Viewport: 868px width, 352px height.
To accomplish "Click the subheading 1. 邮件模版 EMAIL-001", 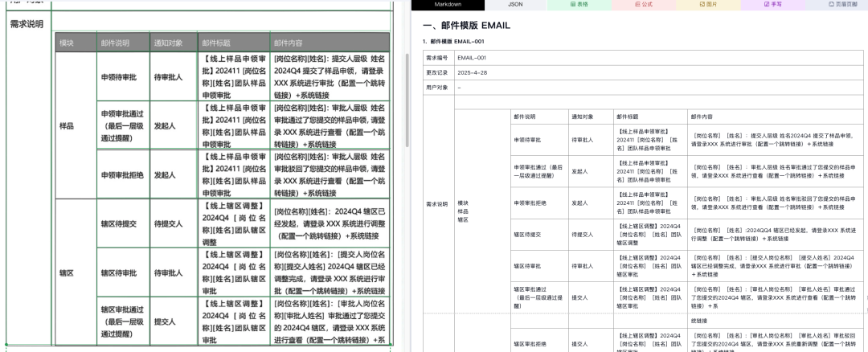I will [x=453, y=42].
